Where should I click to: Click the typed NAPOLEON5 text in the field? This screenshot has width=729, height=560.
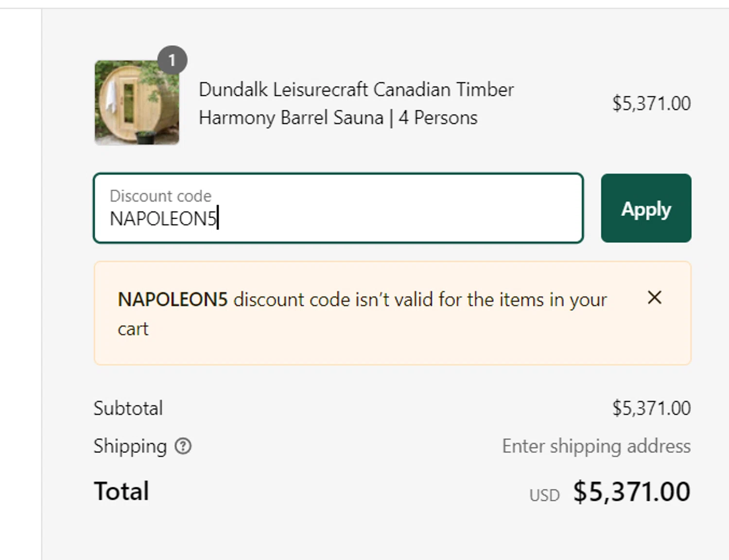click(163, 219)
